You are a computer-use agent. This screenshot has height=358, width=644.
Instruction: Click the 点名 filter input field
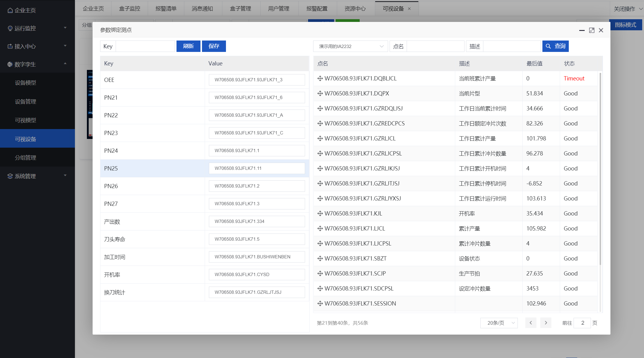[x=435, y=46]
